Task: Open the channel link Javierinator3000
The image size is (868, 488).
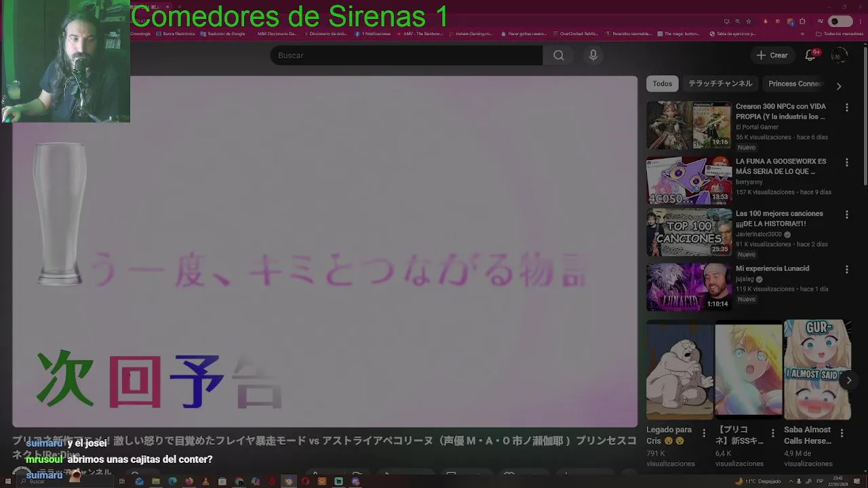Action: pos(759,234)
